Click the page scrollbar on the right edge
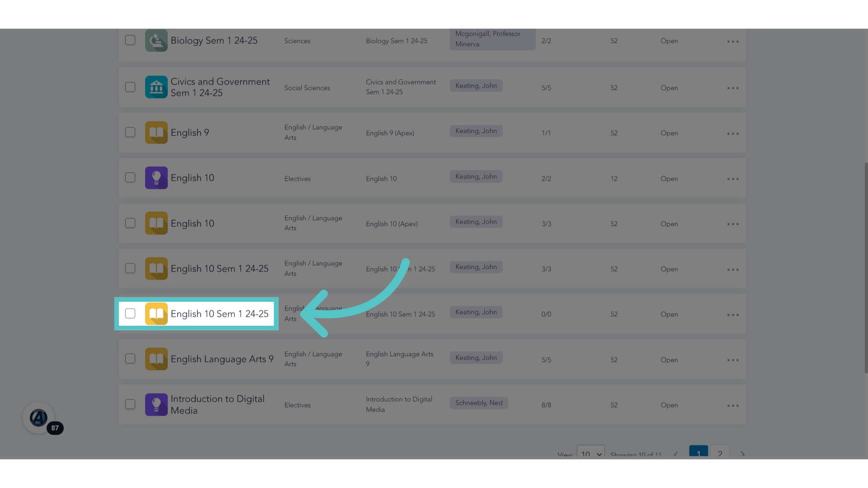The width and height of the screenshot is (868, 488). coord(866,267)
